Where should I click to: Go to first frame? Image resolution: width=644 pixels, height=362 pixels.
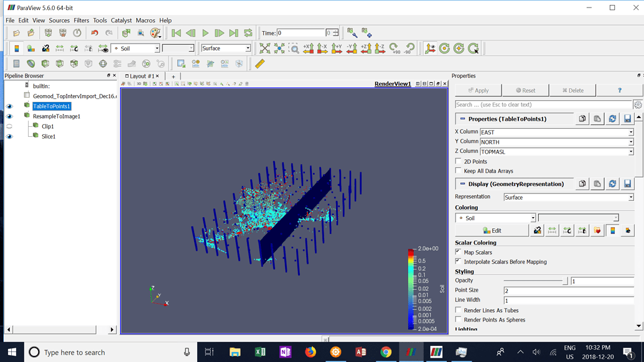click(x=176, y=33)
